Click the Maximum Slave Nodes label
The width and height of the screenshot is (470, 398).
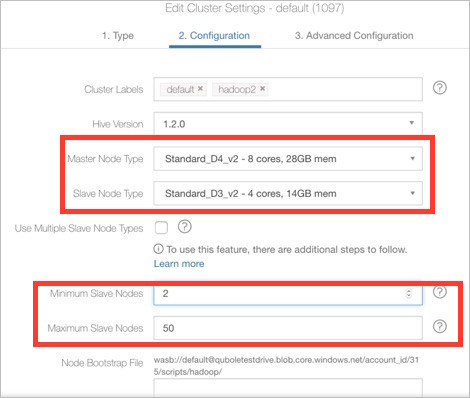95,328
